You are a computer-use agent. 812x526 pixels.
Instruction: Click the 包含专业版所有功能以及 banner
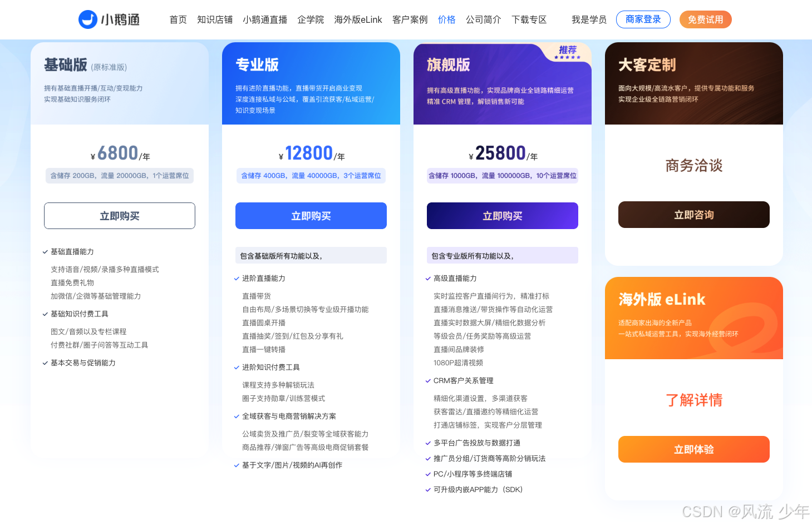point(503,256)
